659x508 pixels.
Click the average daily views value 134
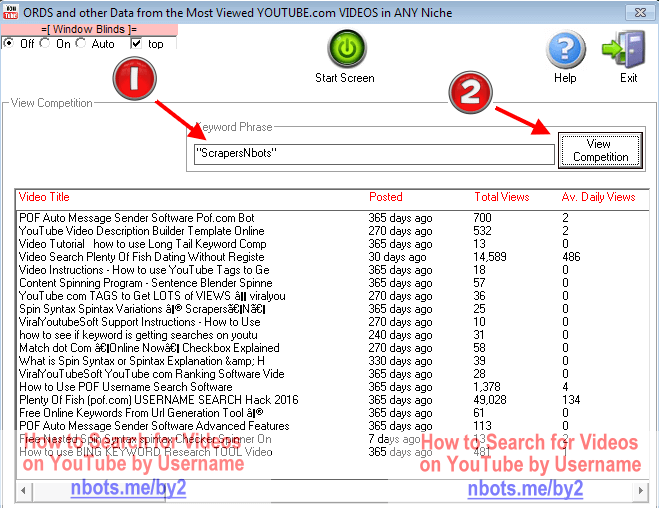click(571, 400)
